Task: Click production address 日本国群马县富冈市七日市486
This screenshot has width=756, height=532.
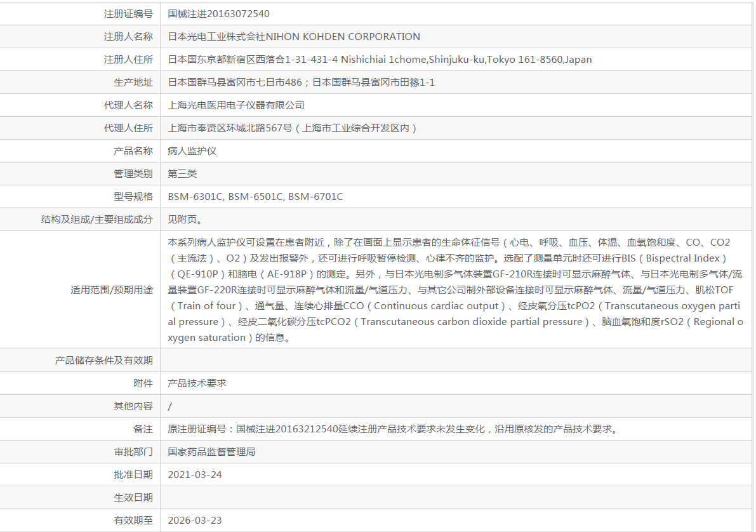Action: (235, 83)
